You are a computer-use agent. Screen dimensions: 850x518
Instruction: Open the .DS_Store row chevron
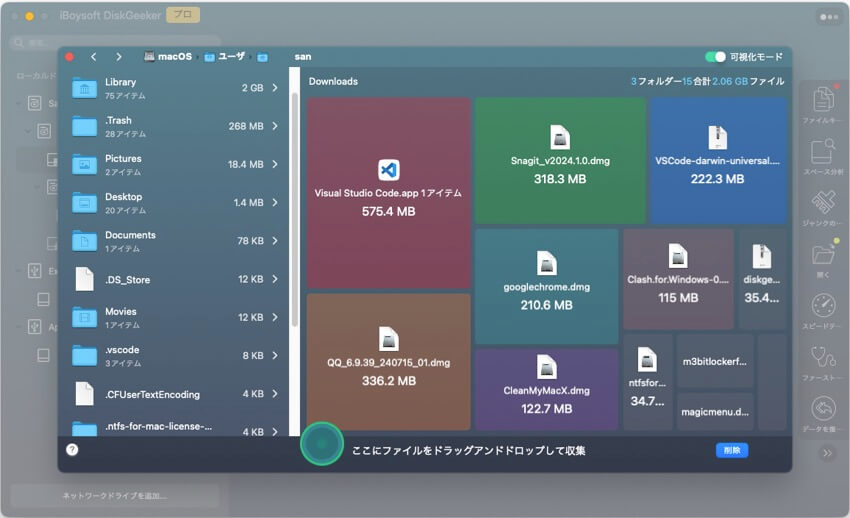coord(275,279)
